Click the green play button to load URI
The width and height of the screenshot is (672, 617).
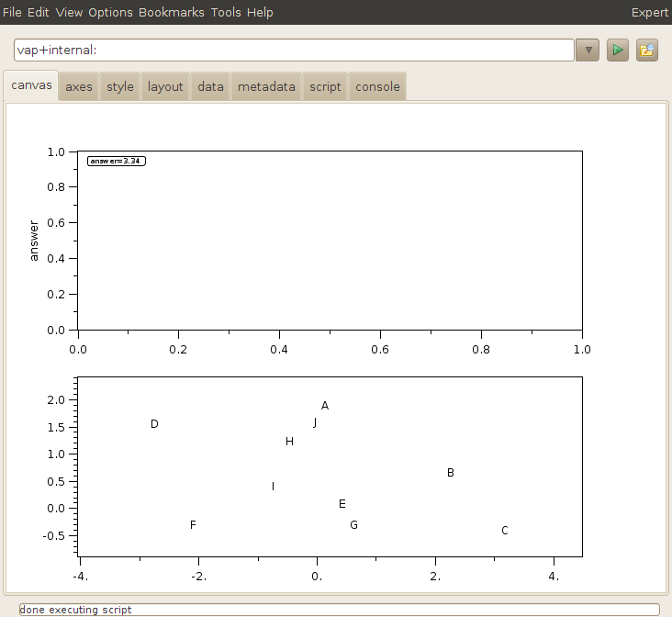[x=618, y=50]
